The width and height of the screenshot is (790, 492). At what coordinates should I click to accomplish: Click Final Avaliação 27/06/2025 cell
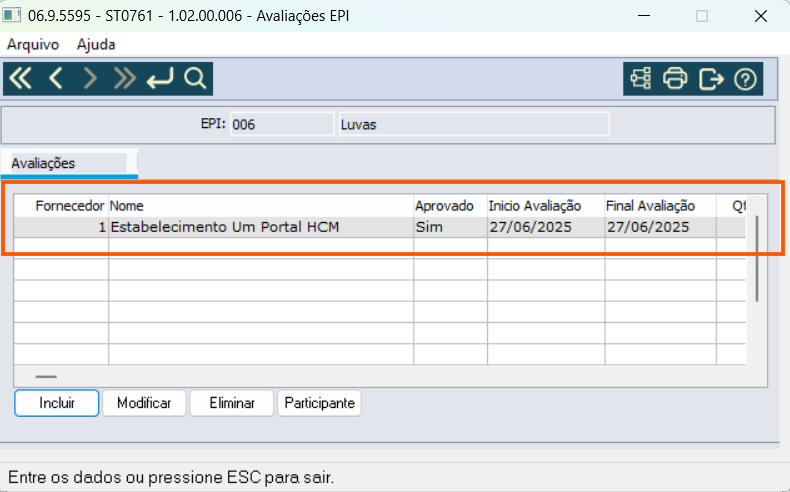[661, 227]
